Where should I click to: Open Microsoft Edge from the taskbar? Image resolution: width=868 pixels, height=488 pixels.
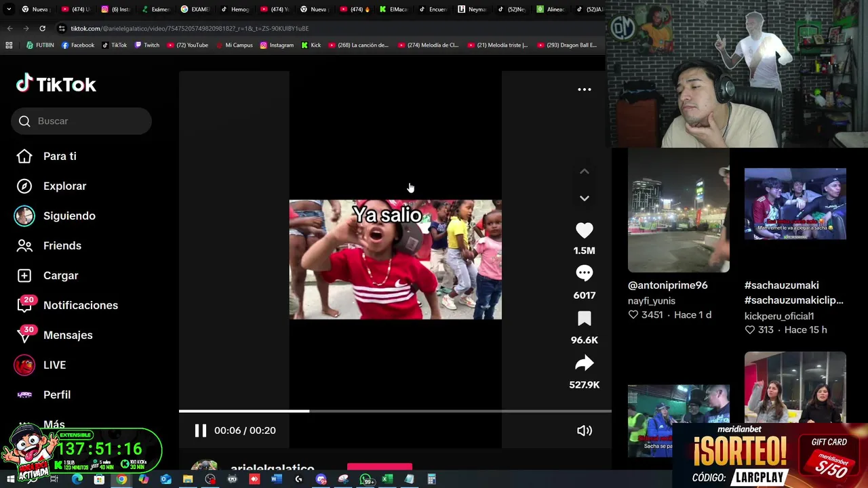click(x=77, y=479)
